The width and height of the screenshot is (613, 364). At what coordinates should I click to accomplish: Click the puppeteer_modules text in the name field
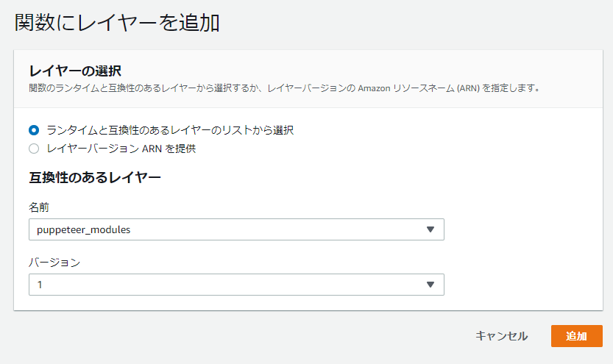(x=83, y=229)
